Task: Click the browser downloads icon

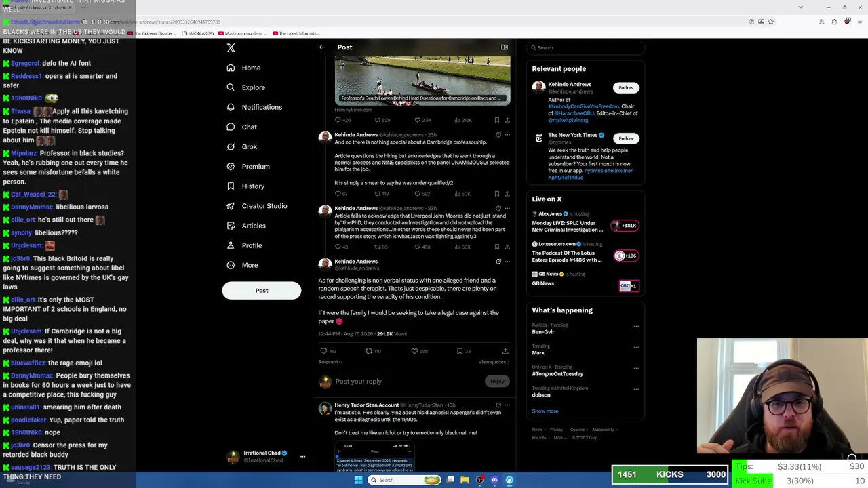Action: tap(821, 22)
